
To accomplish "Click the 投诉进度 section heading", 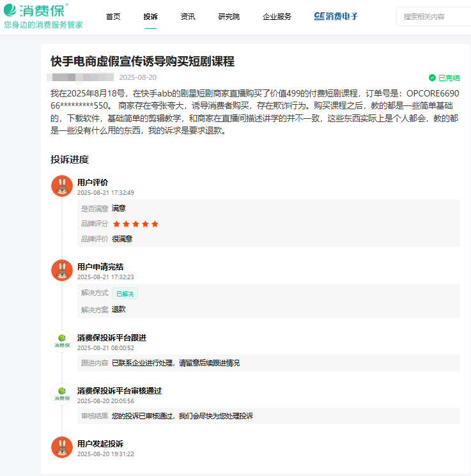I will pos(70,160).
